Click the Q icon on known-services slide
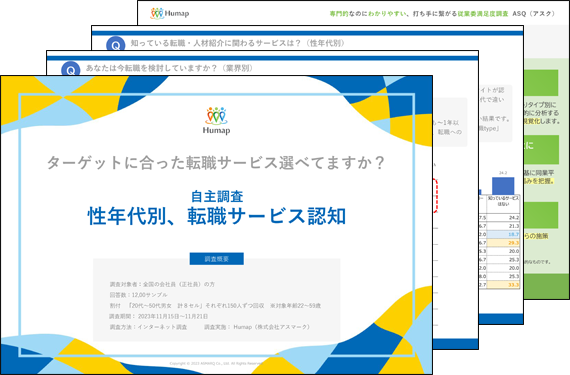Screen dimensions: 570x375 [x=116, y=44]
